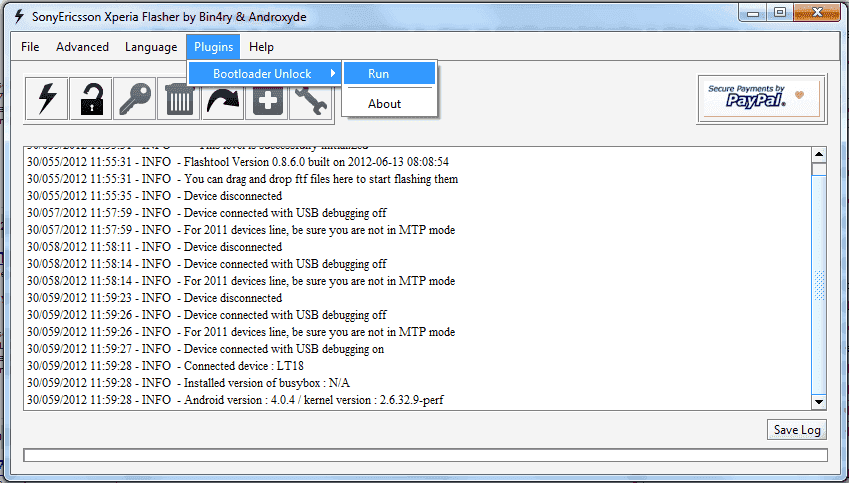Click the log scrollbar down arrow
Screen dimensions: 849x483
click(x=819, y=402)
